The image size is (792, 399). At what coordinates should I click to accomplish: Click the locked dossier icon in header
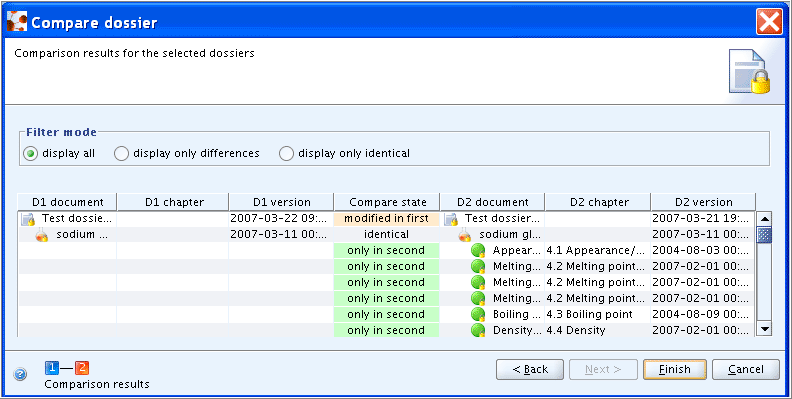(750, 71)
